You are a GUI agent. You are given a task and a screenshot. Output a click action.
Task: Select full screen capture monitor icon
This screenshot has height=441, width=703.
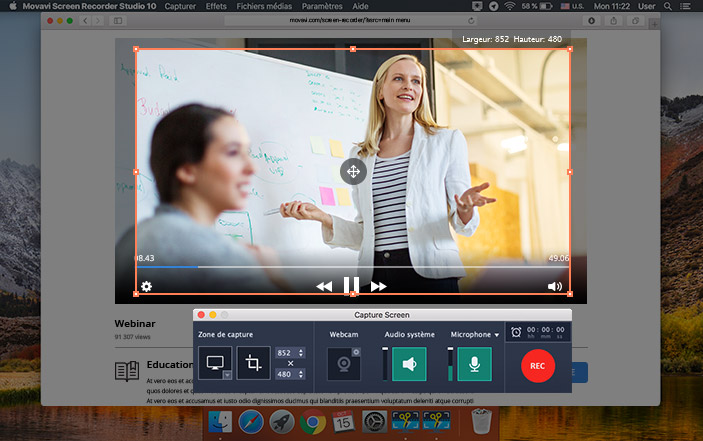[213, 362]
